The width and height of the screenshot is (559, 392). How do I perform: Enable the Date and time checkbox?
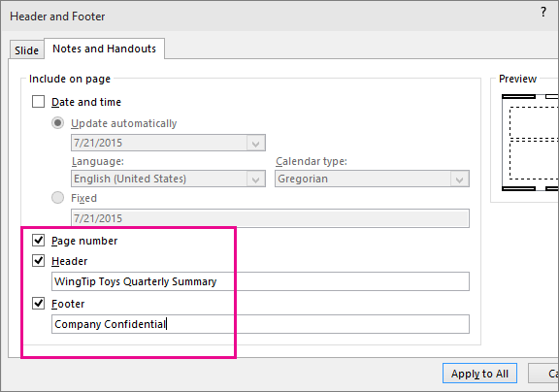pyautogui.click(x=38, y=102)
